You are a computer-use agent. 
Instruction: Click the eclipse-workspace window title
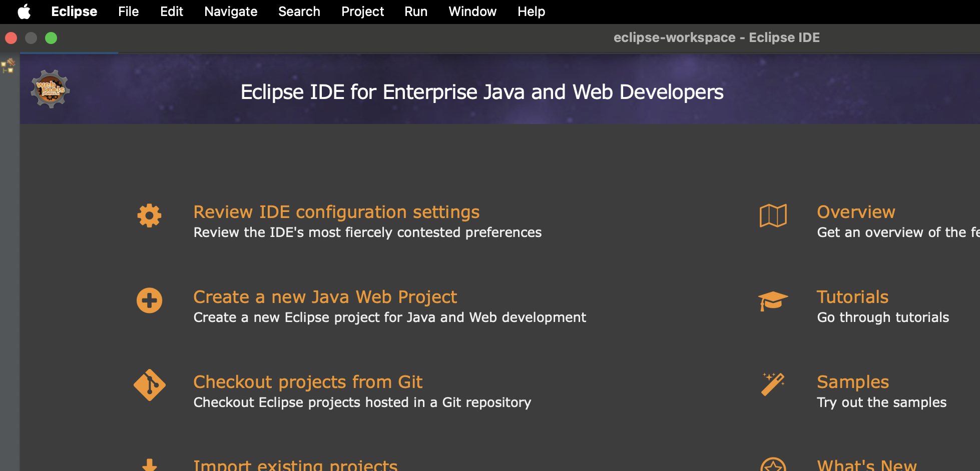click(717, 37)
